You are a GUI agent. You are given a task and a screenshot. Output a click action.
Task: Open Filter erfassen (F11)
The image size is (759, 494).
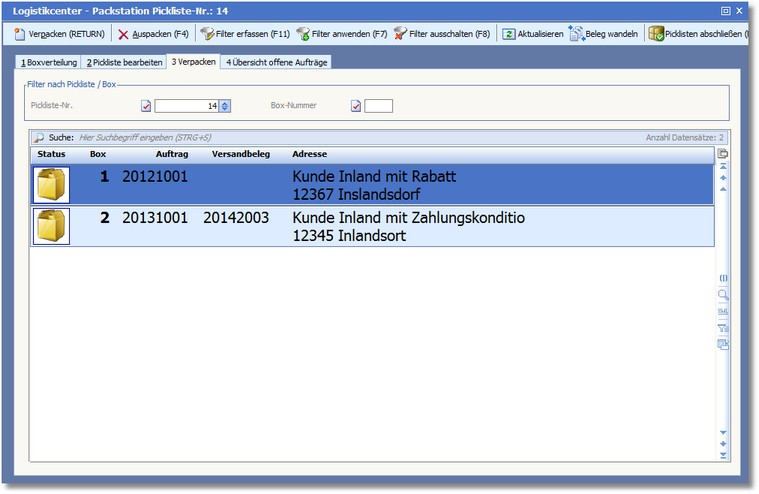(245, 34)
